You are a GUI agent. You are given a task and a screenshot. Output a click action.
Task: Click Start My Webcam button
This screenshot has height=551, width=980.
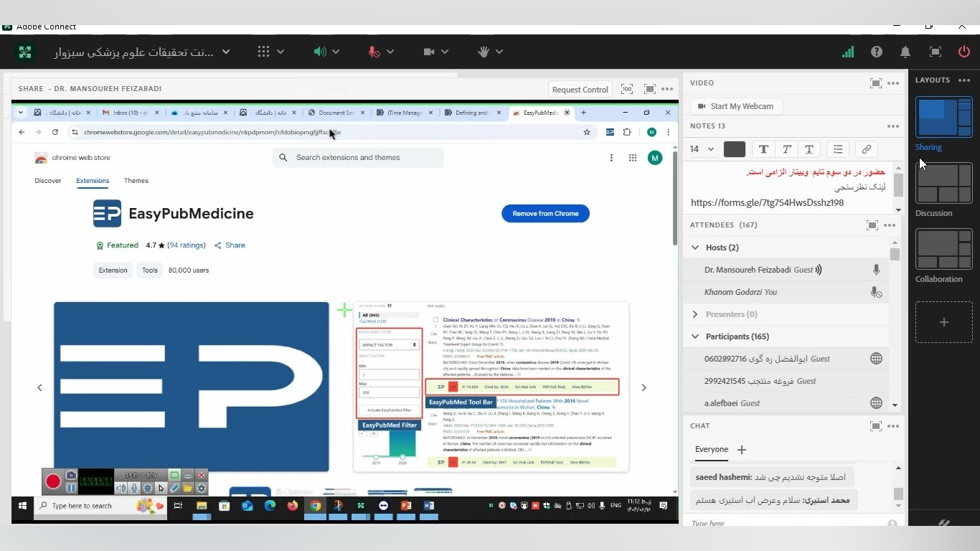pos(736,106)
